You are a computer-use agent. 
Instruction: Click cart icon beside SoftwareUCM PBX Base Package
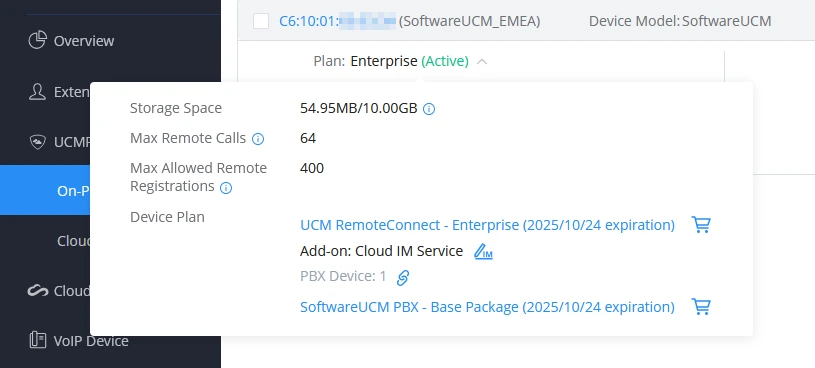click(701, 307)
